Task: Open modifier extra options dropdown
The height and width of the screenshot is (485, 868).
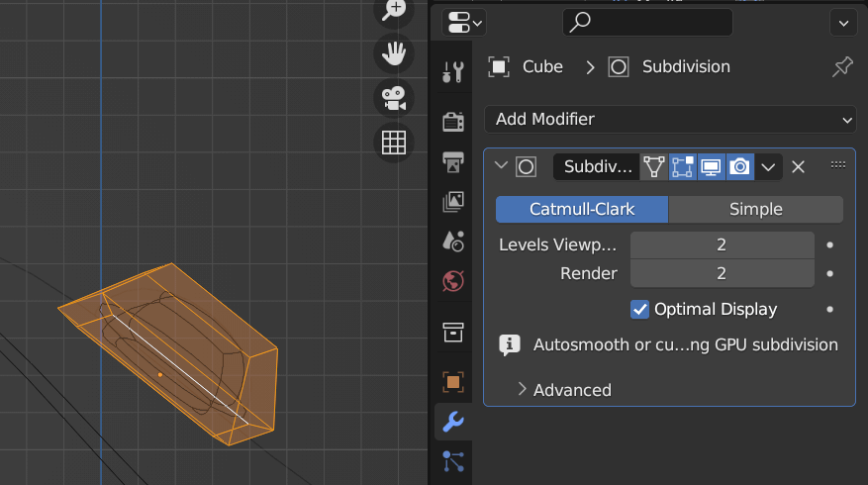Action: 768,166
